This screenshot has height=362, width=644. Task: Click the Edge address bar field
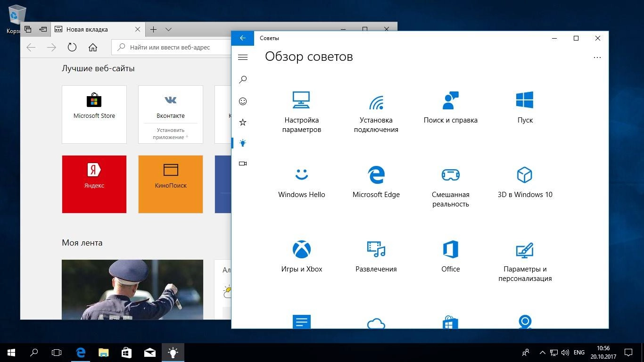point(172,47)
